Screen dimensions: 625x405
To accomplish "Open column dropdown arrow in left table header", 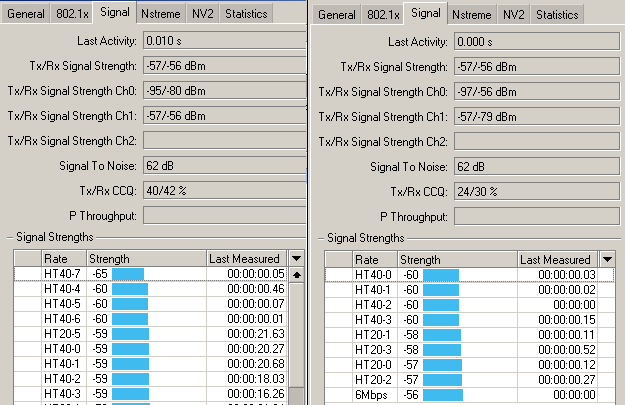I will (x=295, y=259).
